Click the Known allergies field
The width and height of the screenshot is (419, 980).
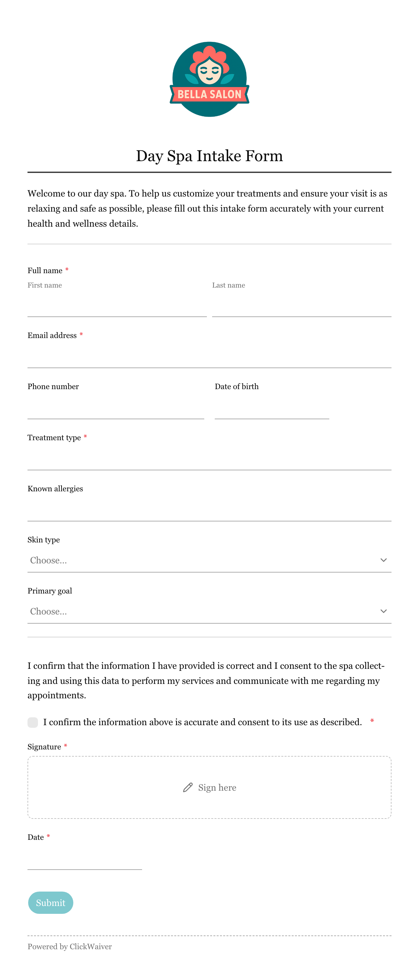point(209,509)
